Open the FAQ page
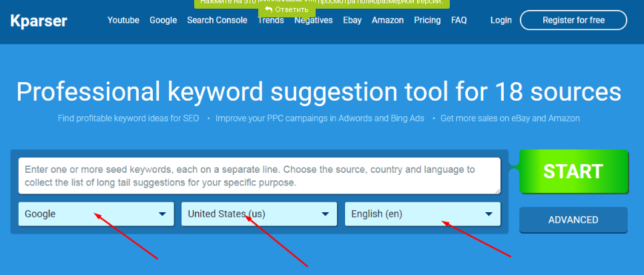 [x=459, y=20]
